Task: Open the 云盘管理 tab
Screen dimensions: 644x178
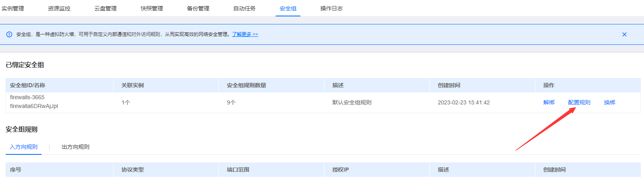Action: coord(105,8)
